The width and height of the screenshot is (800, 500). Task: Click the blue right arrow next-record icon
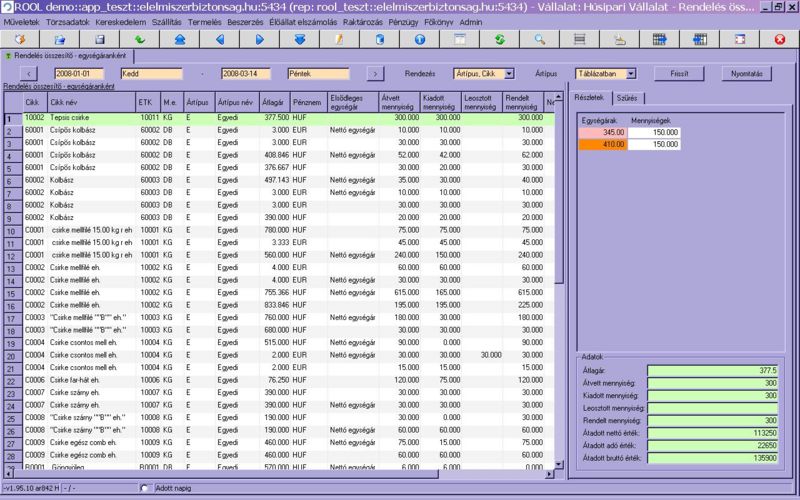260,39
